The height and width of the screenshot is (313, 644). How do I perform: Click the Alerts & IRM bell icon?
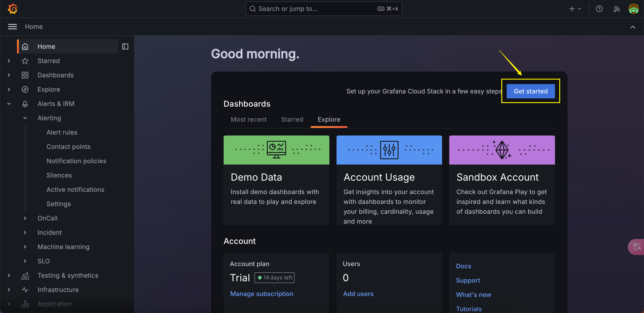pyautogui.click(x=25, y=104)
